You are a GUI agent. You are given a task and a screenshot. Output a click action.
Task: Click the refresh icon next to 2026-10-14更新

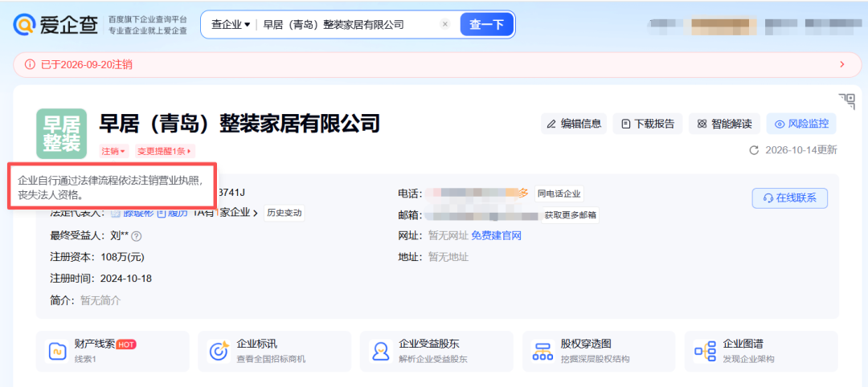pos(753,150)
